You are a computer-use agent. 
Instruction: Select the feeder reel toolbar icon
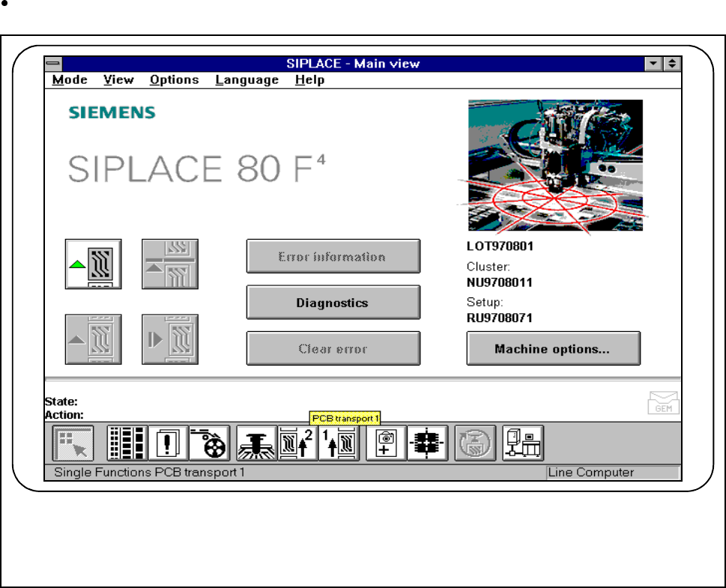(210, 443)
